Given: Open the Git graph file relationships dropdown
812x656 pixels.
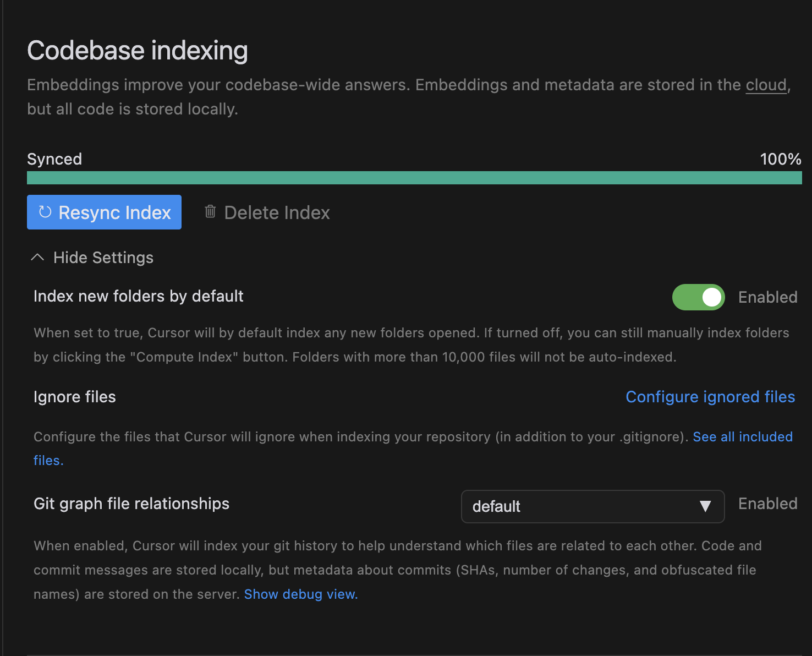Looking at the screenshot, I should 592,506.
